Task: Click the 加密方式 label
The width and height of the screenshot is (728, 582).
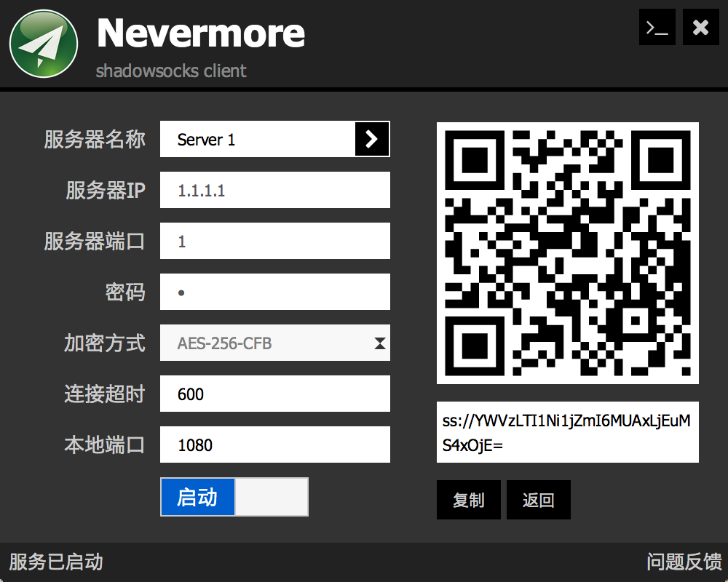Action: 105,343
